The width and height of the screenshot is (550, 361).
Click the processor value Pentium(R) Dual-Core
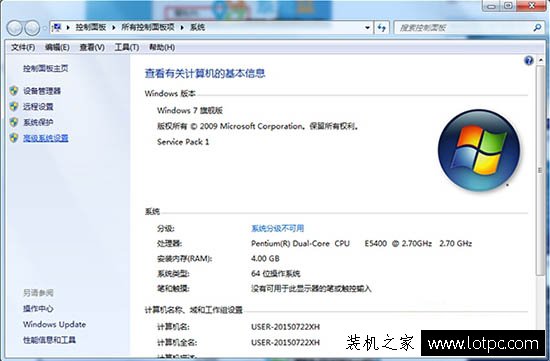(361, 243)
